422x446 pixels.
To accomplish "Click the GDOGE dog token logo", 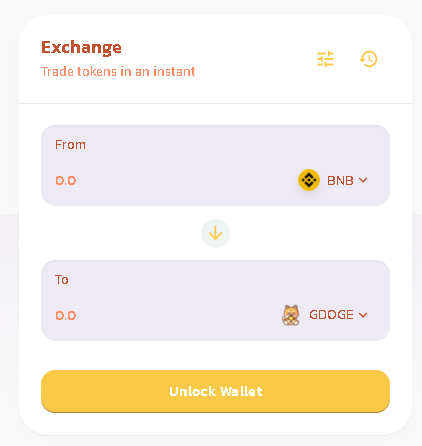I will [x=291, y=315].
